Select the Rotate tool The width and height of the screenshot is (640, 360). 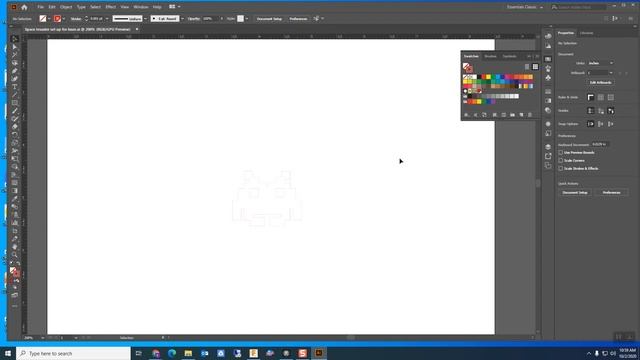15,135
